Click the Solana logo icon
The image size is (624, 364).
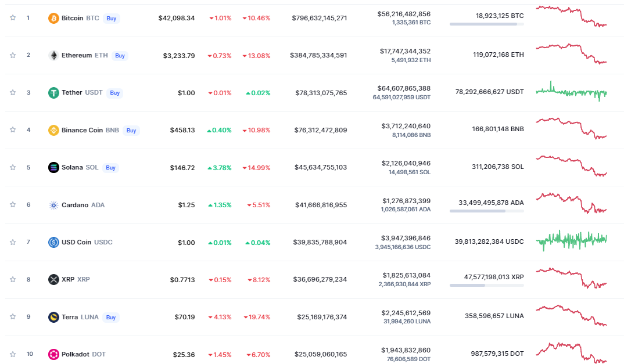[53, 167]
